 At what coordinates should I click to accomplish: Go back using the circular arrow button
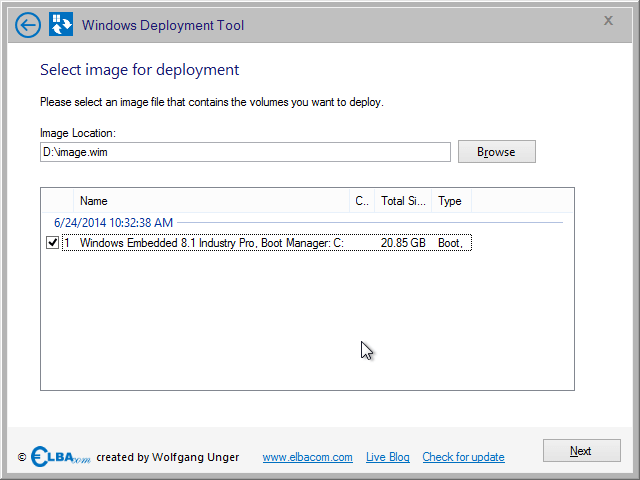click(28, 25)
